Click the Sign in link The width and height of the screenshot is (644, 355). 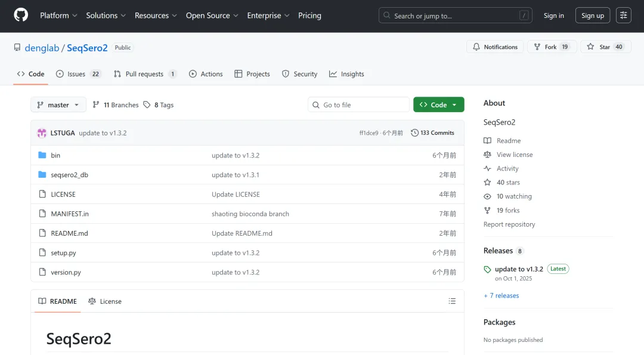point(553,16)
